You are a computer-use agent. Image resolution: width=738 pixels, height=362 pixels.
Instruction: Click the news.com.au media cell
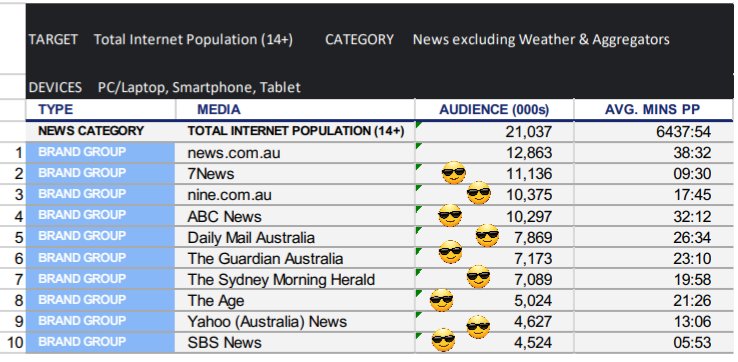tap(295, 153)
